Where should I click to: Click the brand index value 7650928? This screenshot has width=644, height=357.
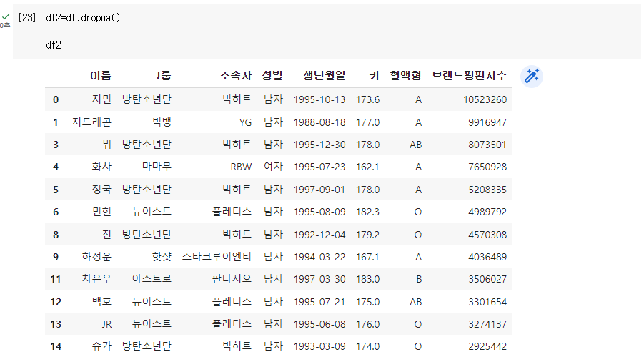(x=487, y=167)
